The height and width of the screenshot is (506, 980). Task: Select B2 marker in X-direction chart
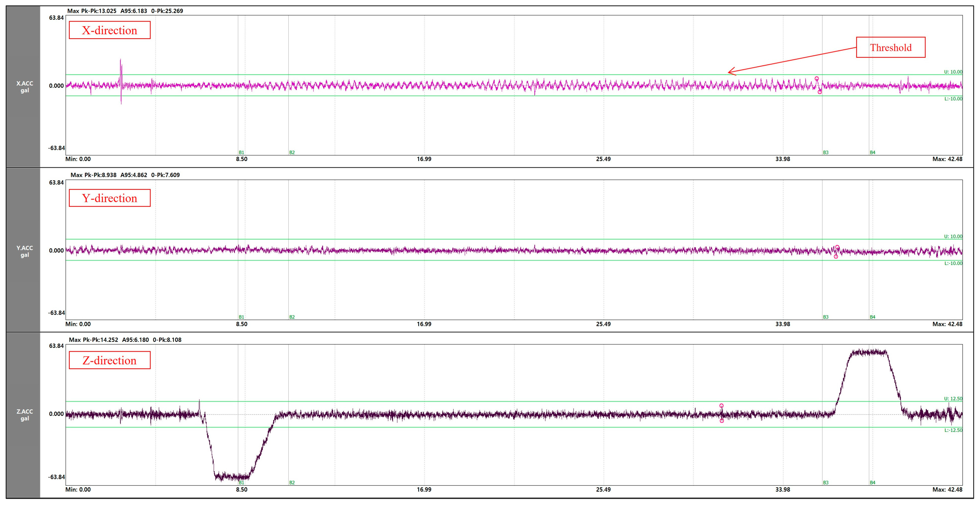click(x=292, y=153)
